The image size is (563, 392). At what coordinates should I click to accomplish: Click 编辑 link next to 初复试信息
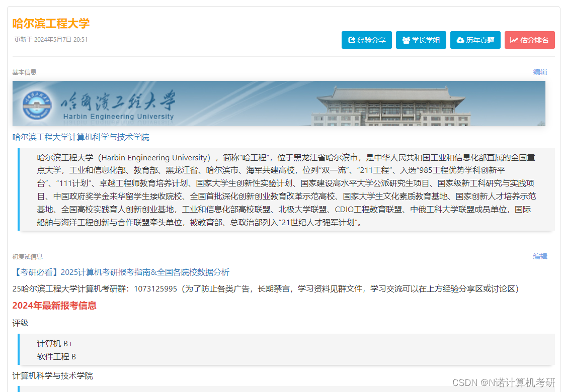tap(540, 256)
